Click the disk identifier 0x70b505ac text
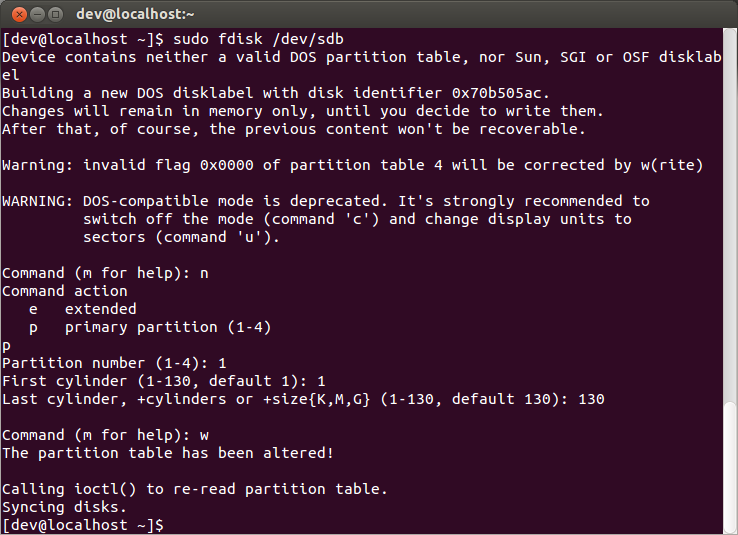The height and width of the screenshot is (535, 738). 500,93
